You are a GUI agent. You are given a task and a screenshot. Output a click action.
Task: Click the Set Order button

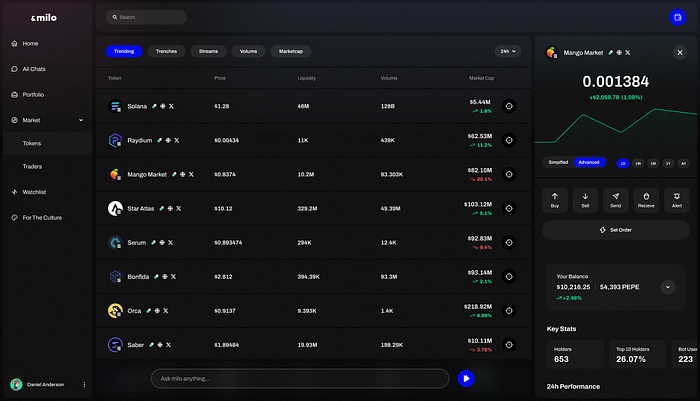[x=617, y=230]
